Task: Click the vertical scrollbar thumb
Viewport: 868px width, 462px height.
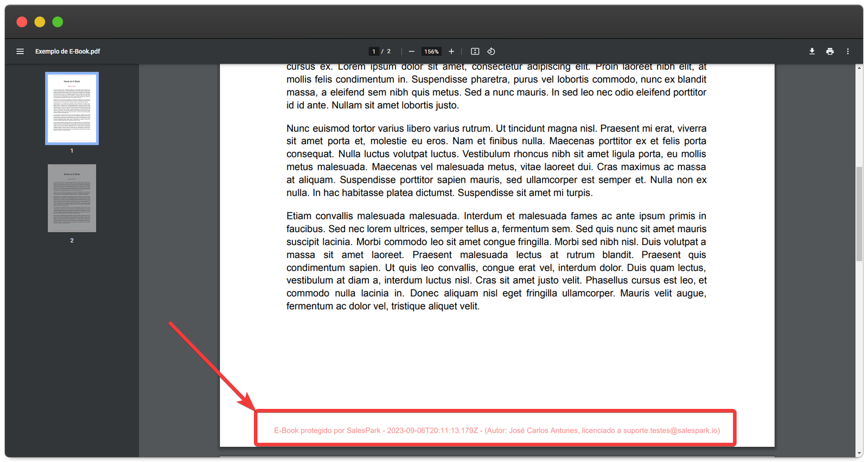Action: click(x=859, y=214)
